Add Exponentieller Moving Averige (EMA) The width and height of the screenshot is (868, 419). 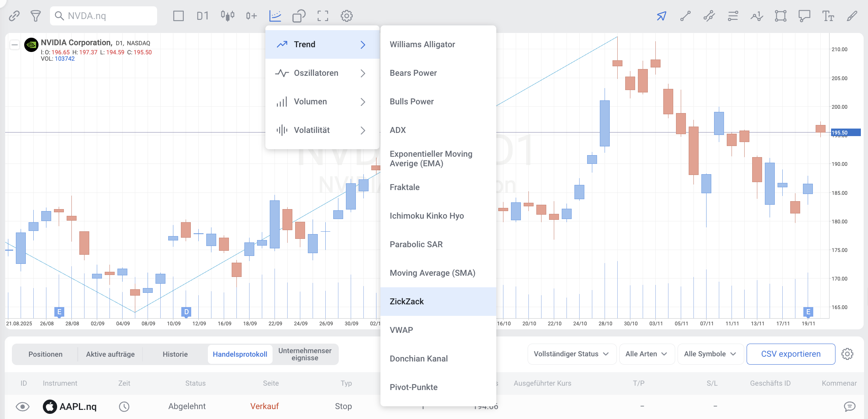pyautogui.click(x=438, y=159)
